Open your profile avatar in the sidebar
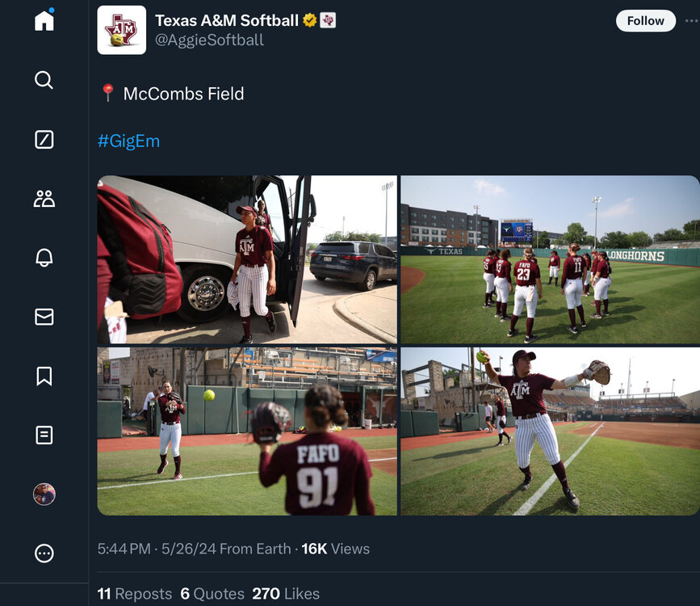The image size is (700, 606). tap(44, 494)
